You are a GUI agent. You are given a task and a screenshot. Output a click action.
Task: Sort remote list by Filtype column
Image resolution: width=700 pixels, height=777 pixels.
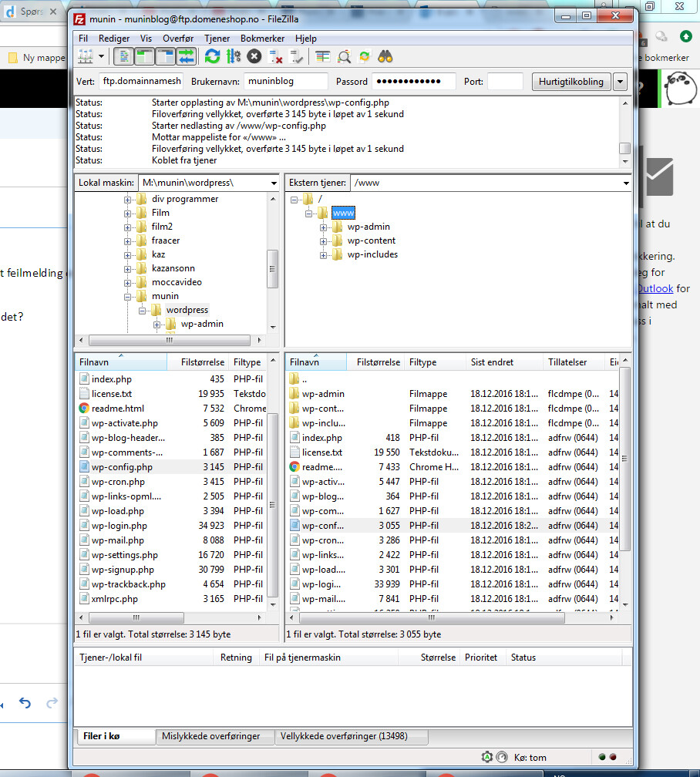coord(436,362)
